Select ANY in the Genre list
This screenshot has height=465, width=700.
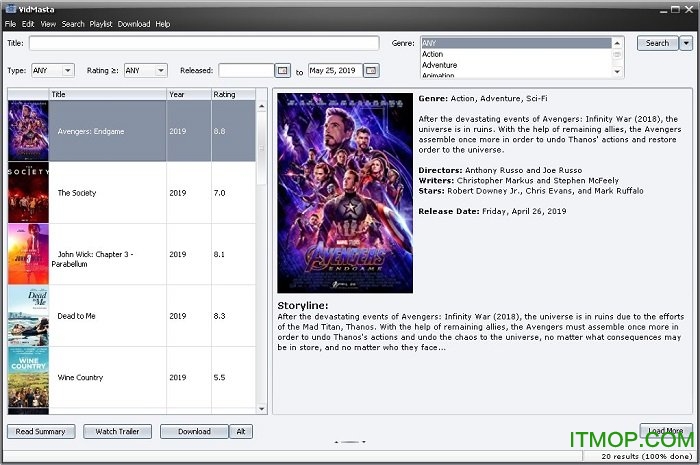516,43
